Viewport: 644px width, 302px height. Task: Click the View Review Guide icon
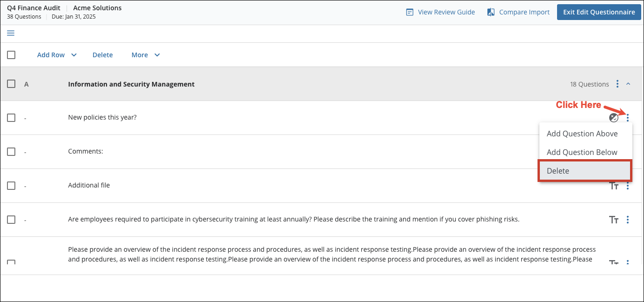pyautogui.click(x=410, y=12)
